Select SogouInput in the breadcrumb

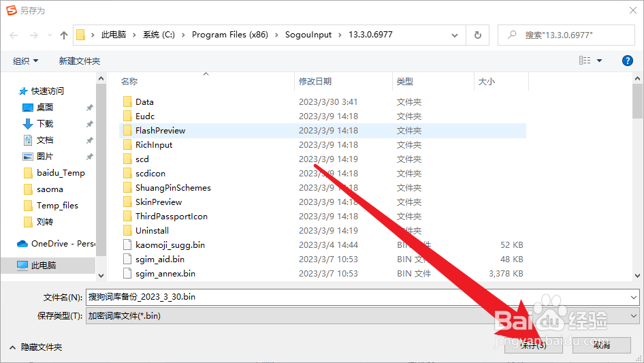coord(308,35)
